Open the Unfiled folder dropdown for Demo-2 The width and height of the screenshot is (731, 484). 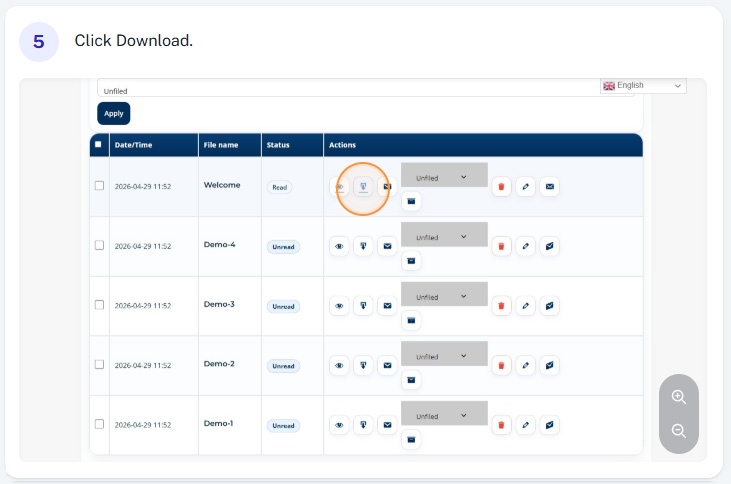click(444, 354)
